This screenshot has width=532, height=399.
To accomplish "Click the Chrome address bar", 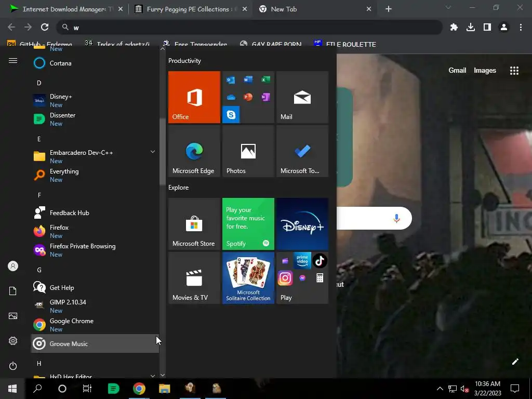I will pyautogui.click(x=249, y=27).
